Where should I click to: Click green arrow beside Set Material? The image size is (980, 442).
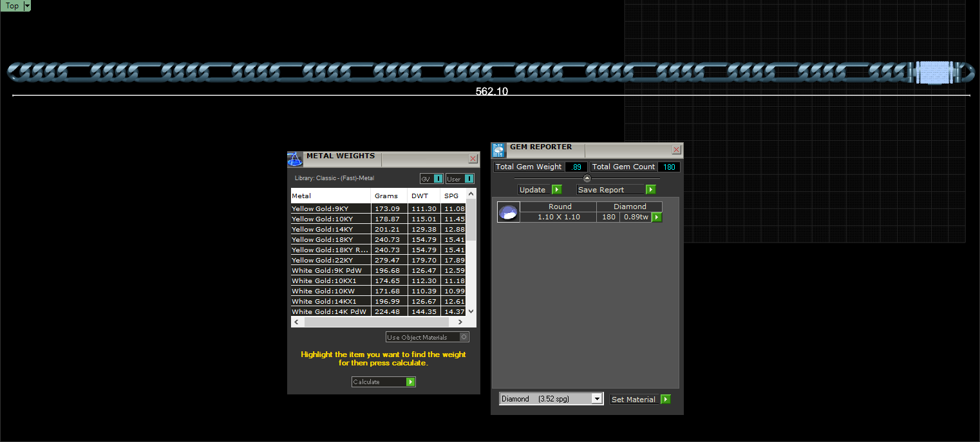click(666, 400)
